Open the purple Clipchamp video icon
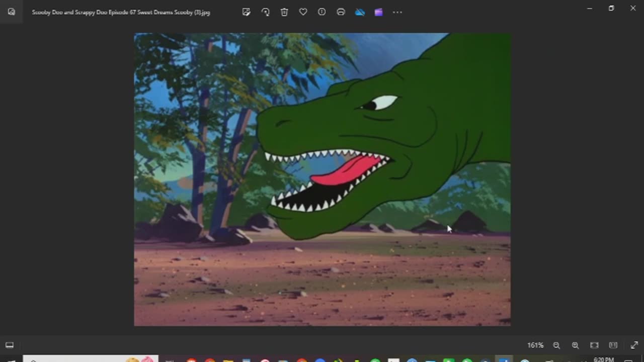Screen dimensions: 644x362 click(x=378, y=12)
